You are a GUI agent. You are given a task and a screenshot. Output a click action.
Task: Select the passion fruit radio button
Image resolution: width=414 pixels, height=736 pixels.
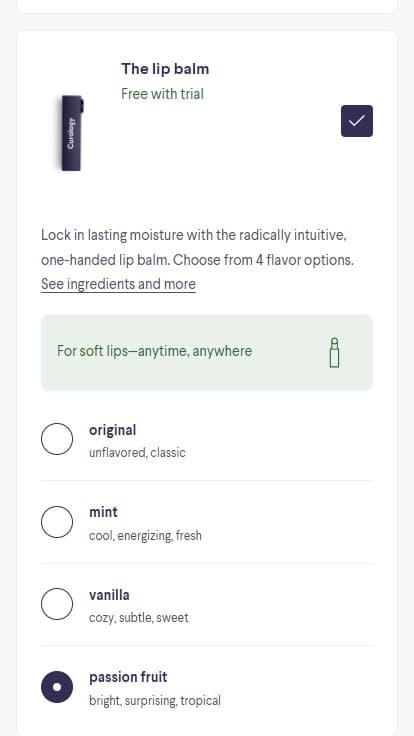click(x=57, y=687)
